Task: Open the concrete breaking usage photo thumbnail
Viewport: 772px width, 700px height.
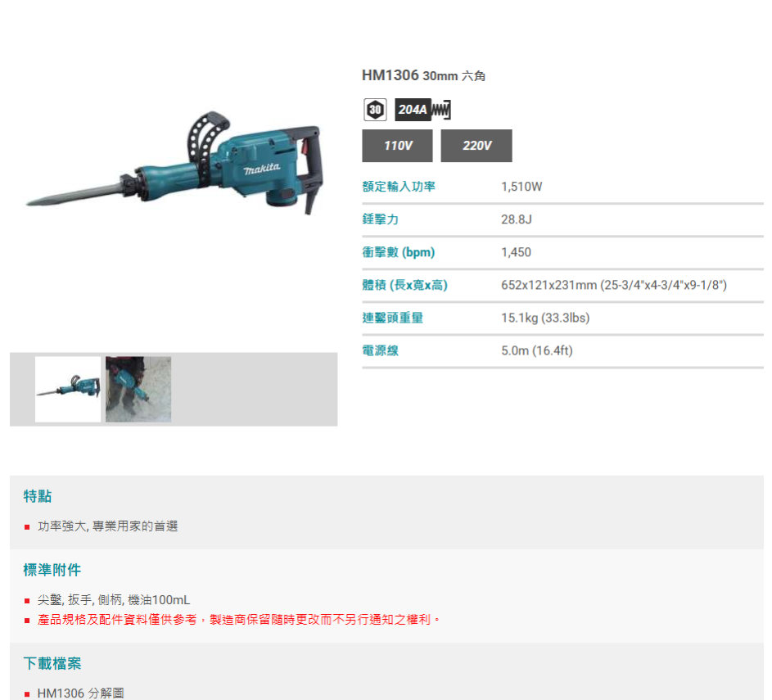Action: click(x=138, y=390)
